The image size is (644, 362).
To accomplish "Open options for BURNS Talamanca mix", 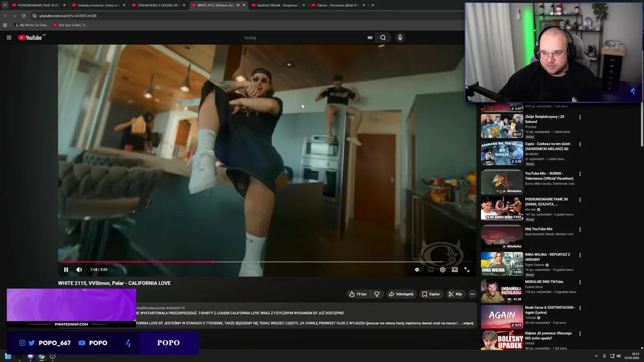I will point(580,174).
